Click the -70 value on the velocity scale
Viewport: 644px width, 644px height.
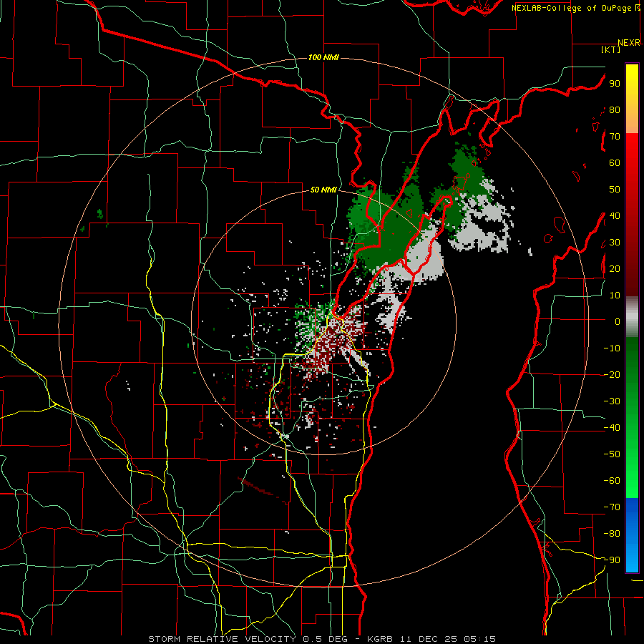click(x=612, y=507)
